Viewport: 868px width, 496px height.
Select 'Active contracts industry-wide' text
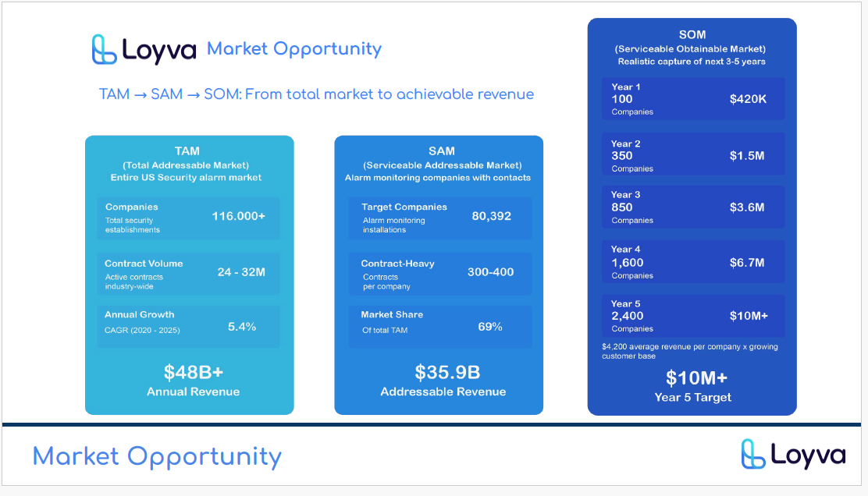[x=134, y=282]
